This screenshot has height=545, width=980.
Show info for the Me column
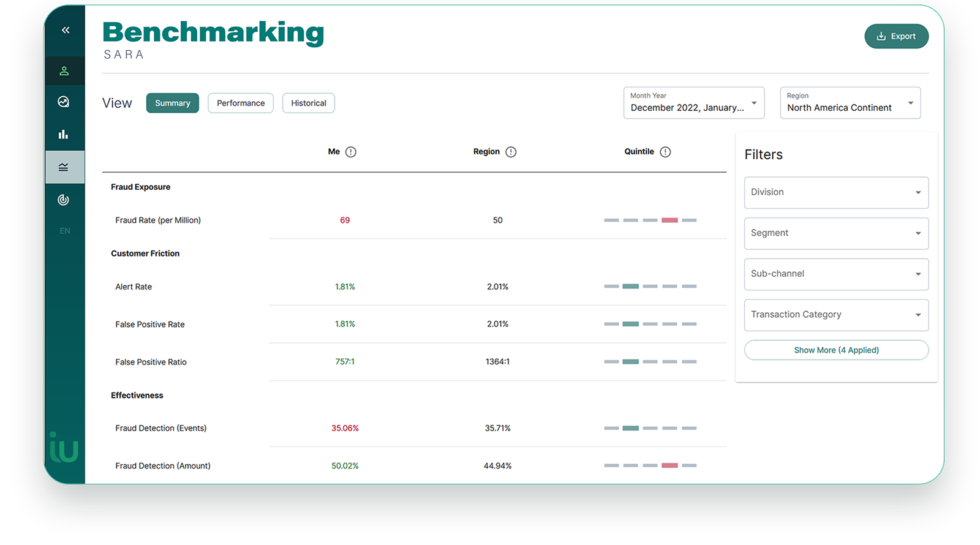click(351, 152)
